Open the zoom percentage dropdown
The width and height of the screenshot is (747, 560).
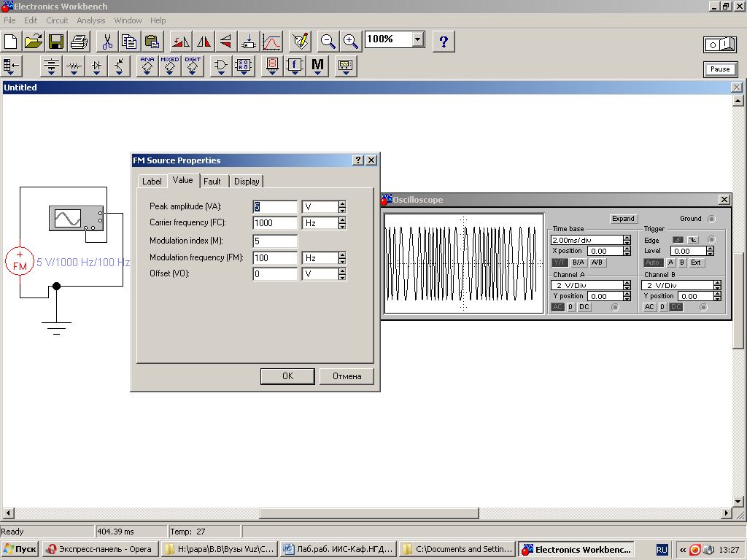(417, 39)
